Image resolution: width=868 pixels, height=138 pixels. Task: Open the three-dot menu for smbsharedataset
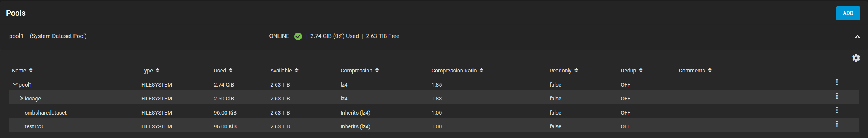837,110
